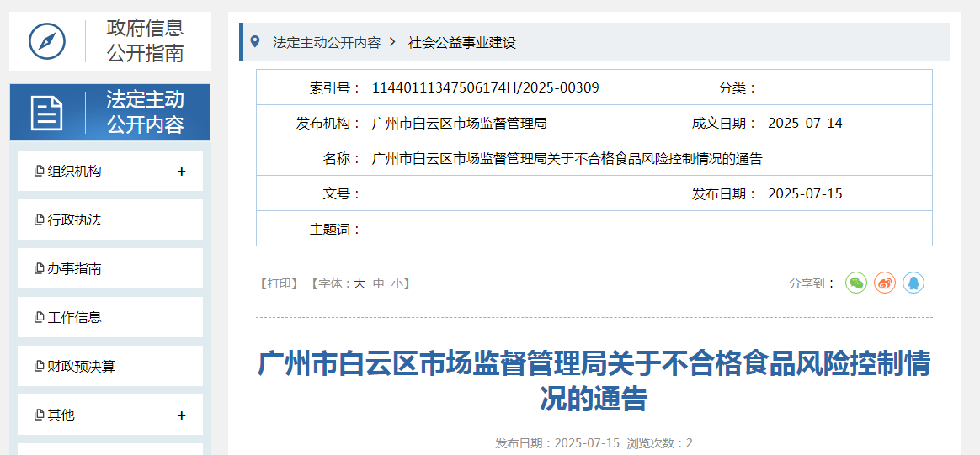This screenshot has height=455, width=980.
Task: Click 发布日期 table value 2025-07-15
Action: (805, 194)
